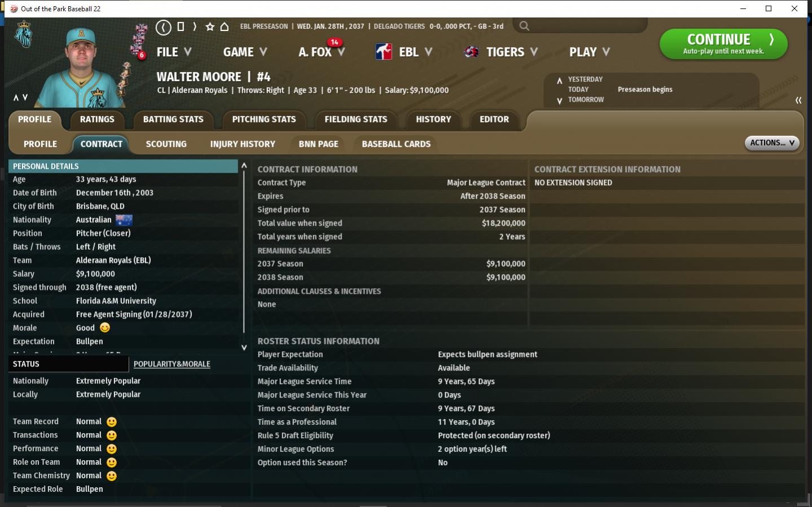Screen dimensions: 812x507
Task: Open the A. FOX manager menu
Action: click(x=321, y=52)
